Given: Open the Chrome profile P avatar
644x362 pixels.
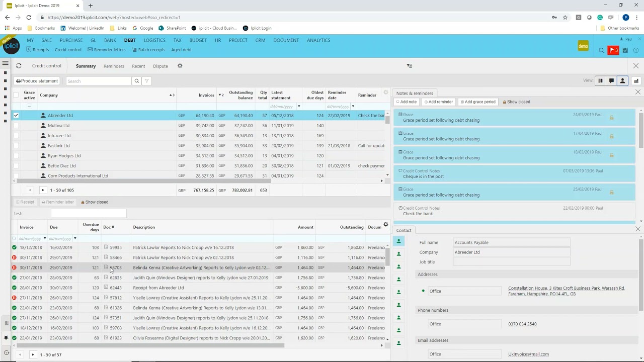Looking at the screenshot, I should (626, 17).
